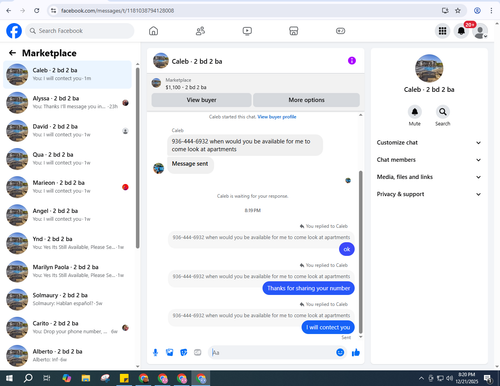Screen dimensions: 500x386
Task: Open Windows Start menu
Action: click(x=9, y=378)
